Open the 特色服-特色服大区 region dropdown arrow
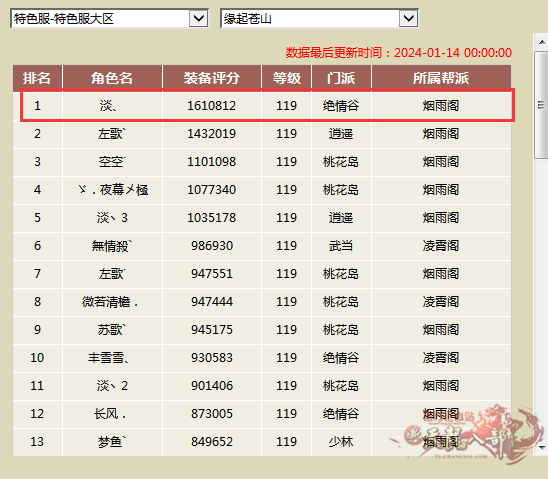 (199, 18)
